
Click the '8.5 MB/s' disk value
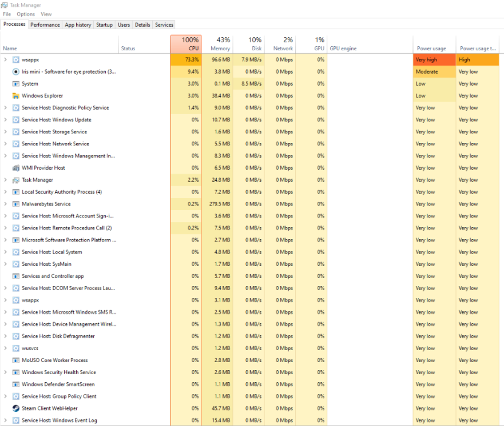251,84
